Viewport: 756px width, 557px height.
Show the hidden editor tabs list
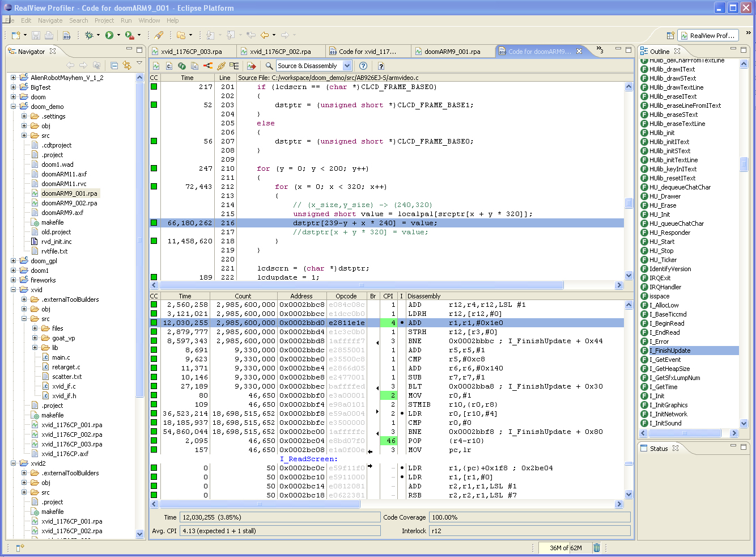pos(600,50)
